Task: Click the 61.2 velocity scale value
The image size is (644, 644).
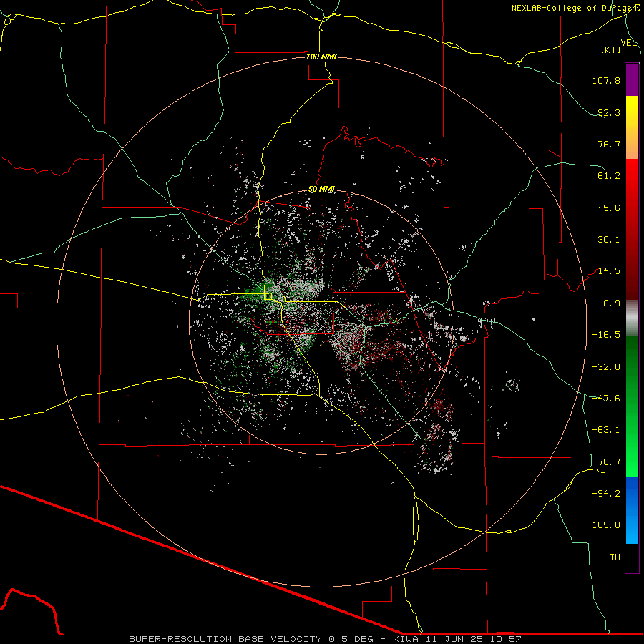Action: 609,176
